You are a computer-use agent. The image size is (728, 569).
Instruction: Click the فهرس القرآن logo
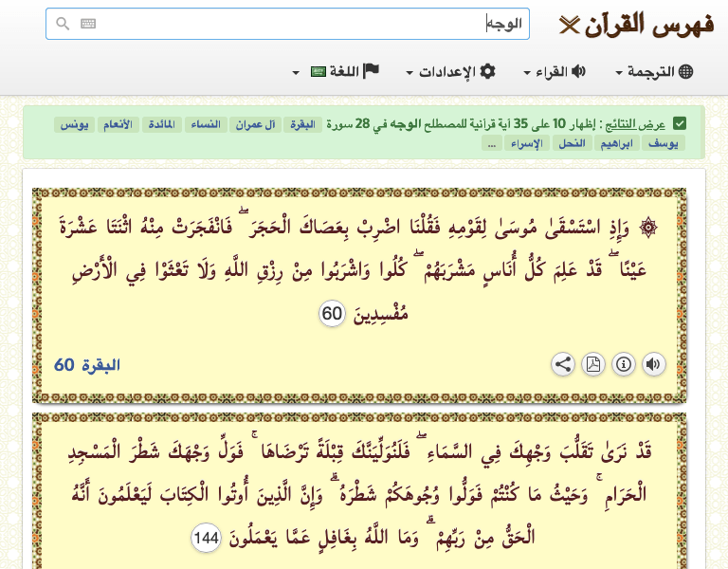pyautogui.click(x=637, y=24)
